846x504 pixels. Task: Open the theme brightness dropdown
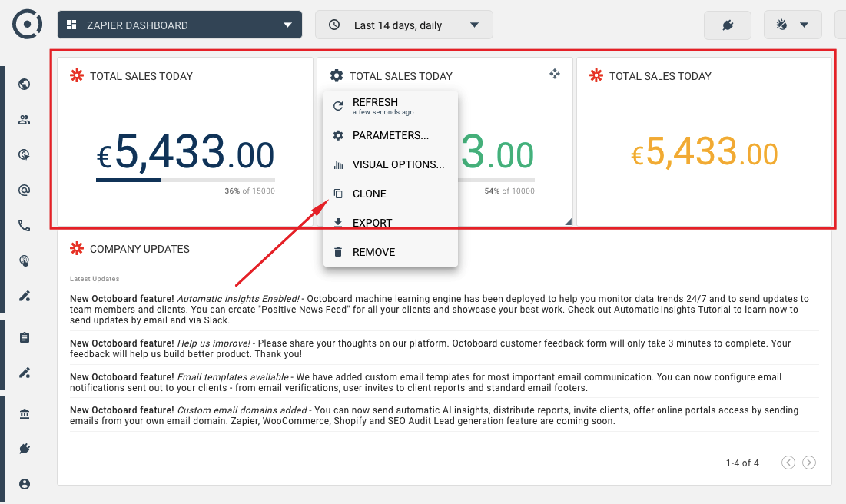[792, 25]
